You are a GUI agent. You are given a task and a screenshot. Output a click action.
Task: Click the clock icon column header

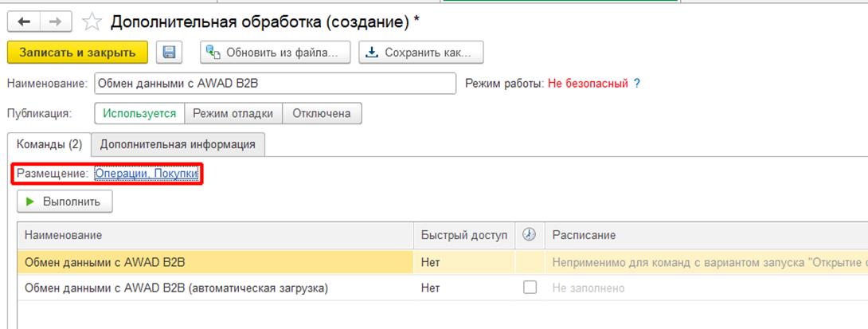coord(529,235)
